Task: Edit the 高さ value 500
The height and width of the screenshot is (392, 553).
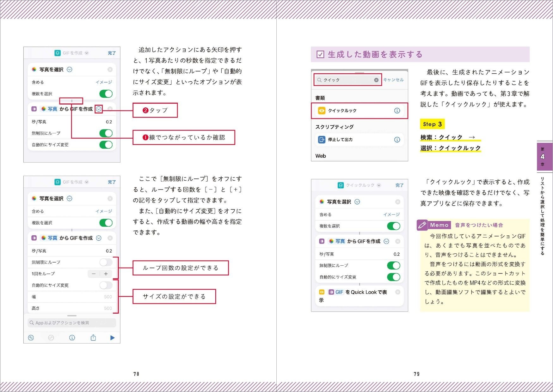Action: (108, 308)
